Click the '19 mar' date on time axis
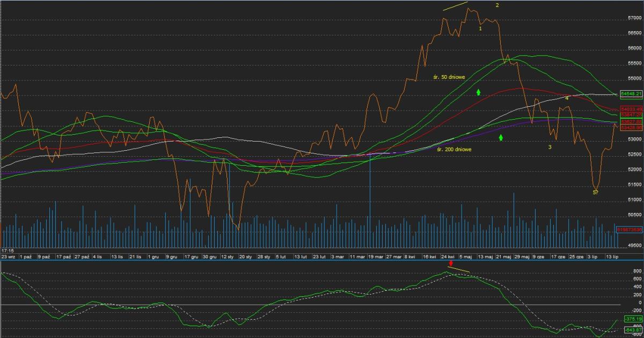 coord(375,257)
